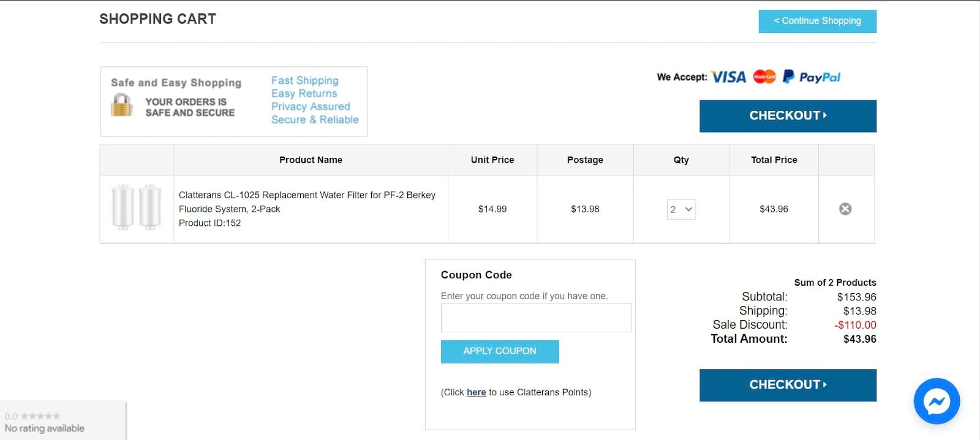The image size is (980, 440).
Task: Click the APPLY COUPON button
Action: [500, 351]
